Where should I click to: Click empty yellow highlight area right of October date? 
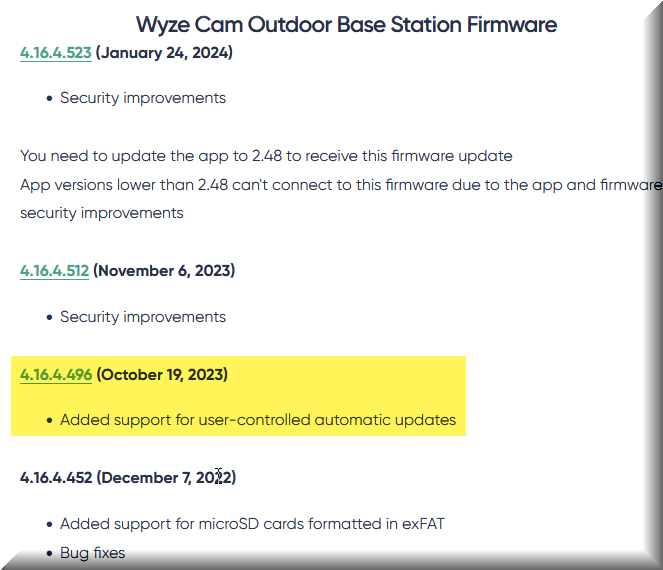pyautogui.click(x=347, y=375)
